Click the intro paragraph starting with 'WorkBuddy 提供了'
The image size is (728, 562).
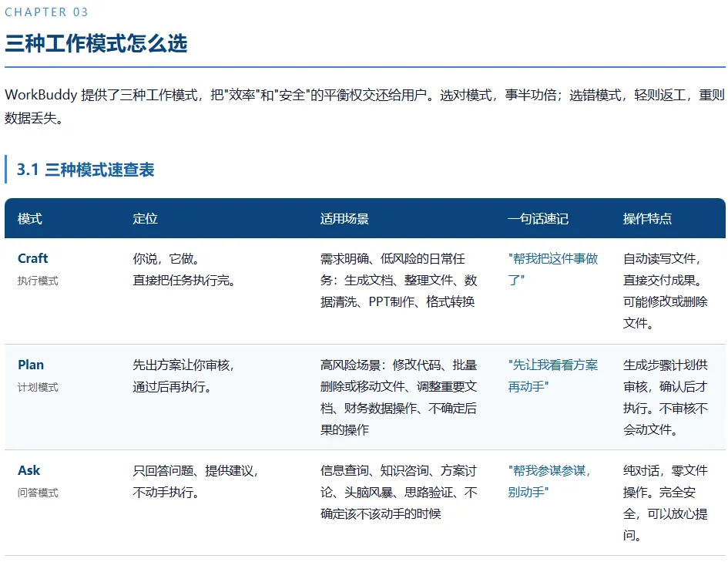[365, 106]
